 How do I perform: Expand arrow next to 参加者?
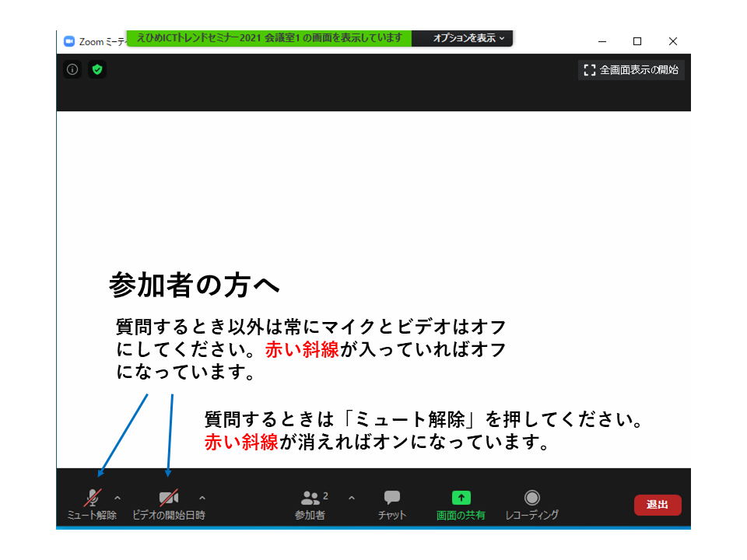[x=352, y=498]
